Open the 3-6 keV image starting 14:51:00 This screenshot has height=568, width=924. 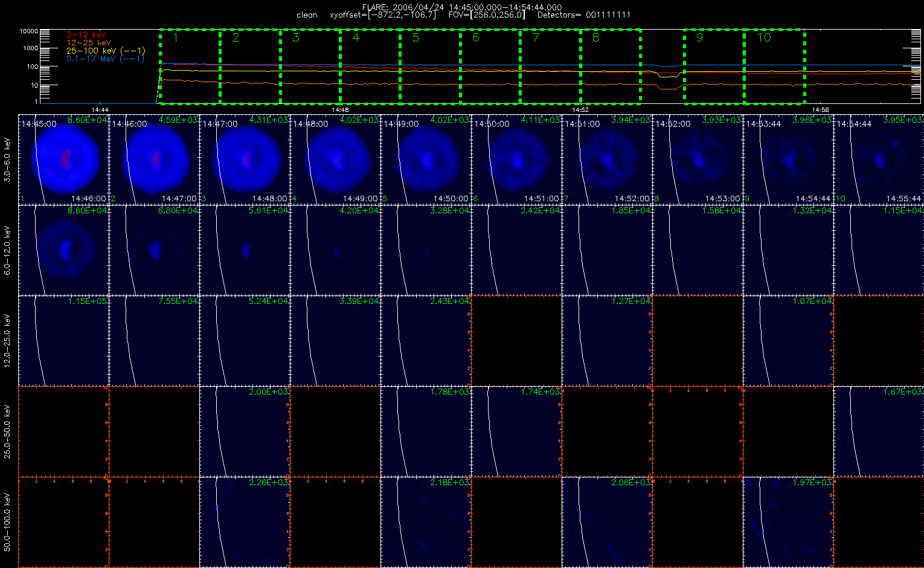607,159
